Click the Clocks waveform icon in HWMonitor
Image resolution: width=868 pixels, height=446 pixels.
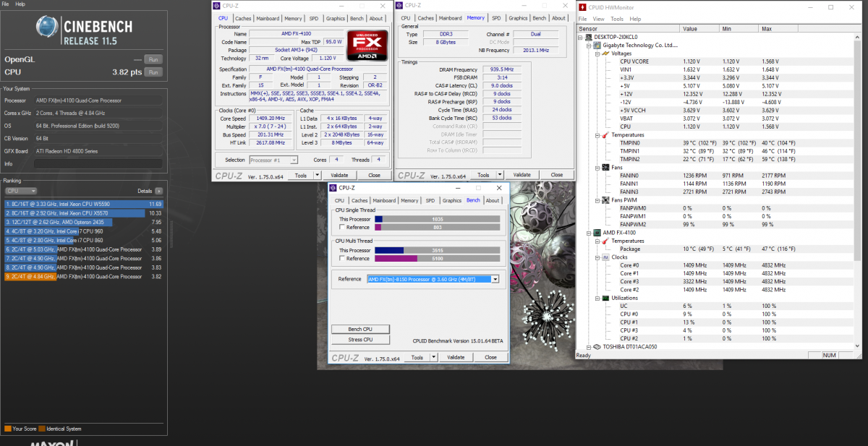(x=606, y=257)
